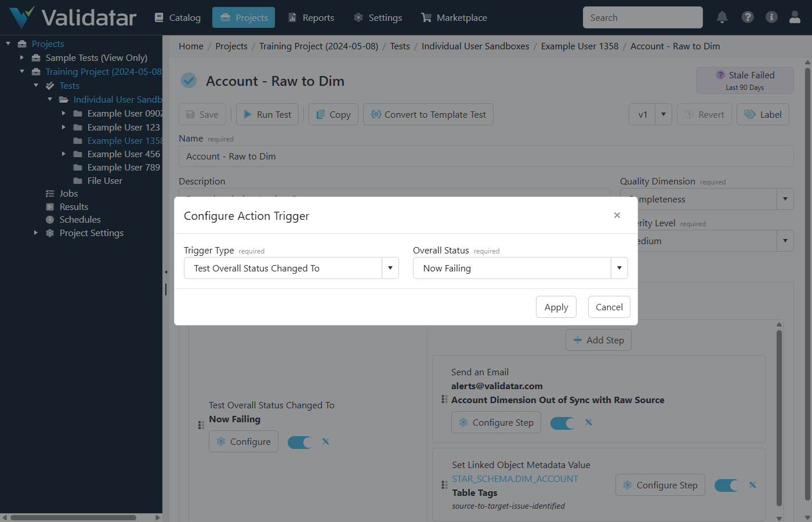Open the STAR_SCHEMA.DIM_ACCOUNT link
Viewport: 812px width, 522px height.
(515, 478)
